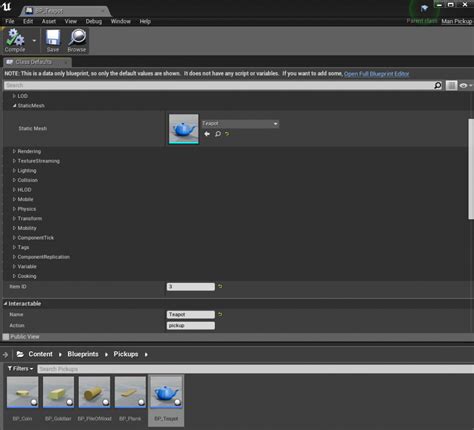Click the Teapot static mesh thumbnail
Image resolution: width=474 pixels, height=430 pixels.
183,129
